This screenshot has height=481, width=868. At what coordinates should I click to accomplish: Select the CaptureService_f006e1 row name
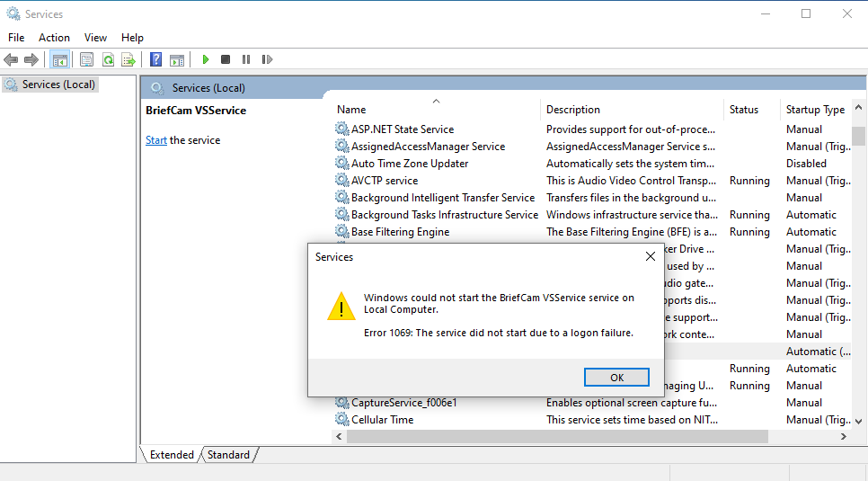pos(404,403)
